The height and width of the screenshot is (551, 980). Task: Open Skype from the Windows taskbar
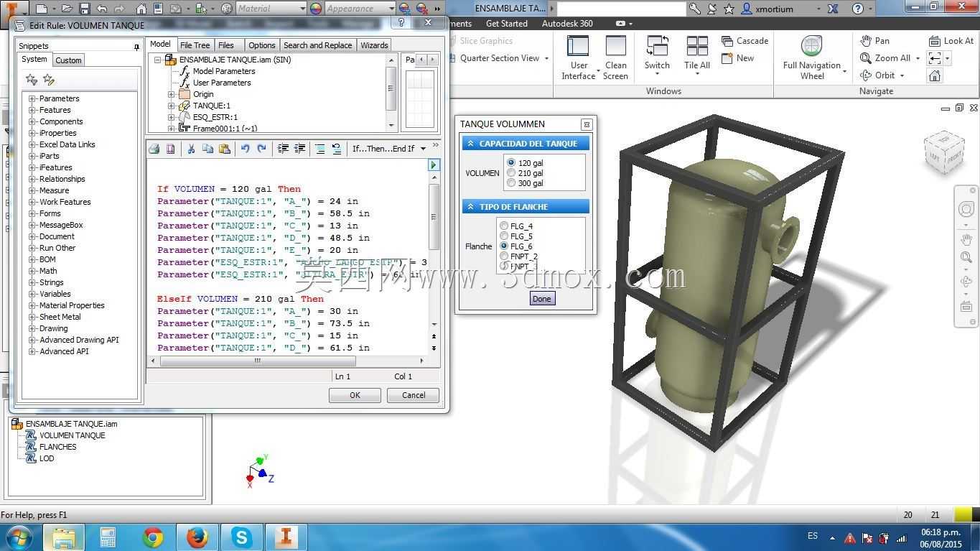(x=241, y=537)
